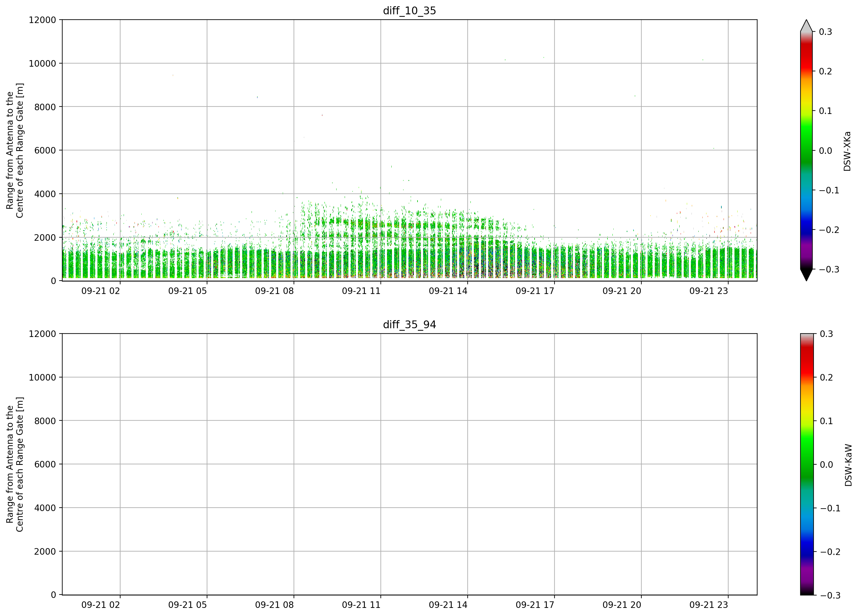Click the 09-21 23 tick label on top plot
The width and height of the screenshot is (859, 616).
(x=709, y=291)
